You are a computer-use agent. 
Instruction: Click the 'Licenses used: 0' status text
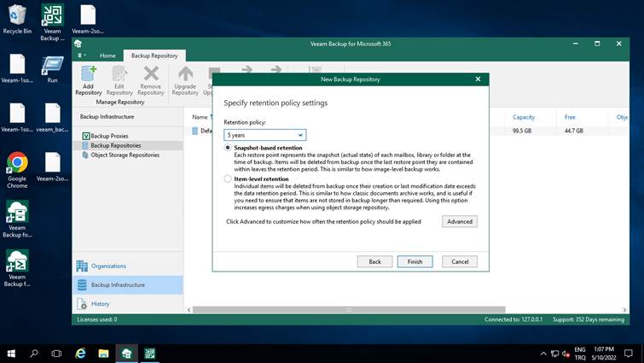pyautogui.click(x=97, y=319)
